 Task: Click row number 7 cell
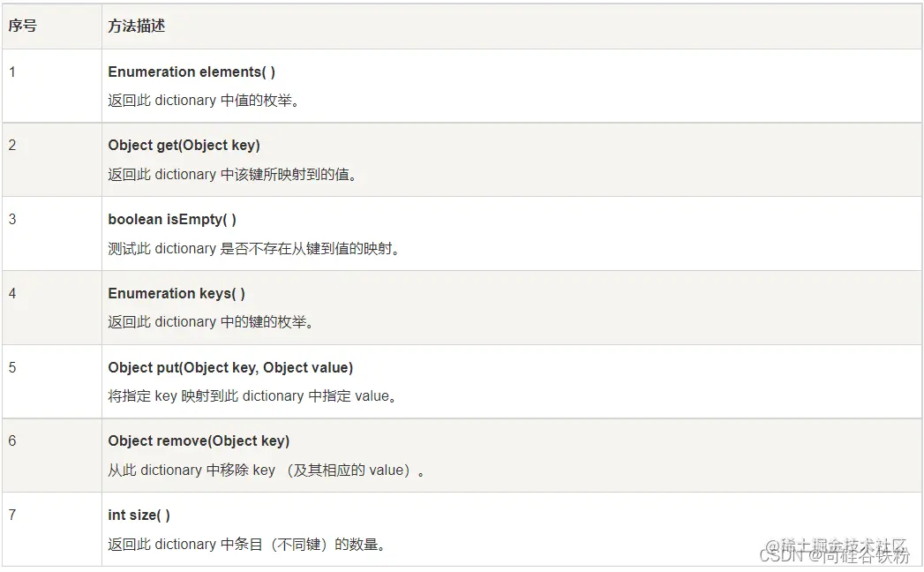[x=52, y=530]
